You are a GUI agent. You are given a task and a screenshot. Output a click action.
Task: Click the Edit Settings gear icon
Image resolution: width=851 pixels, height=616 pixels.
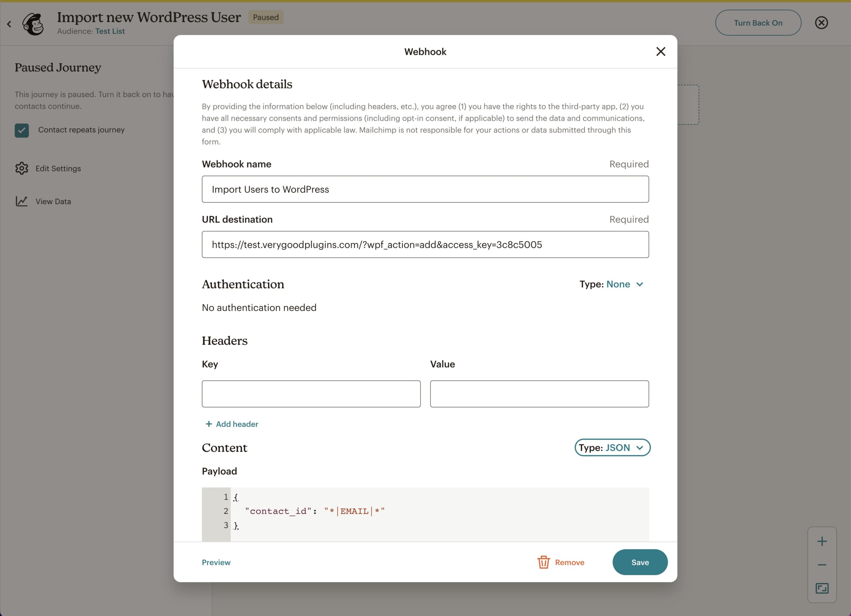(x=22, y=168)
